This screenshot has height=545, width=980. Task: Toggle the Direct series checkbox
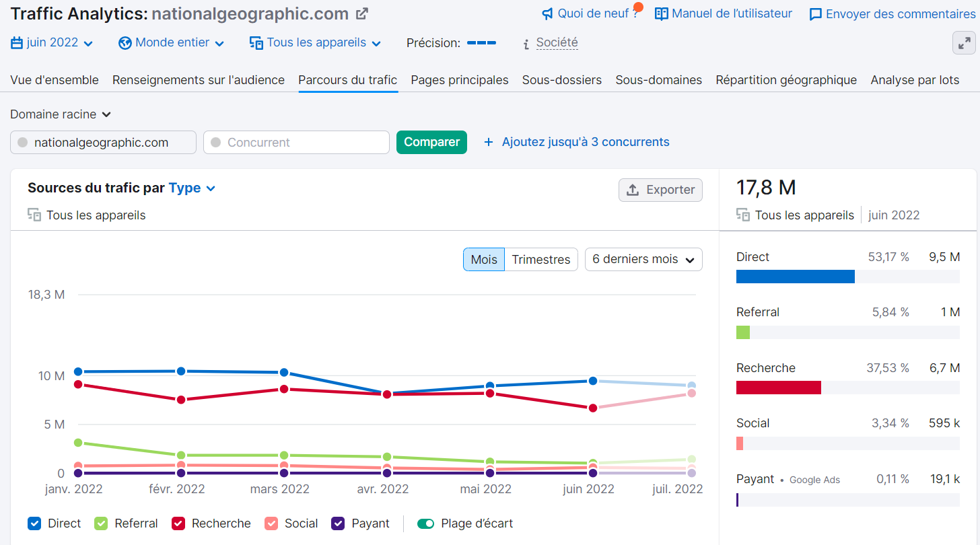click(34, 523)
